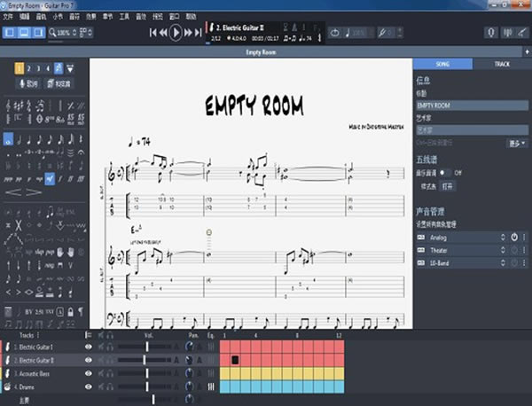Expand the Analog sound preset selector
The image size is (532, 406).
coord(501,238)
